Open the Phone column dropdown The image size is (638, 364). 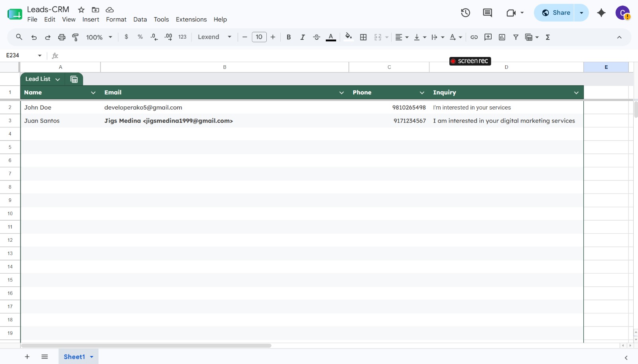[422, 92]
